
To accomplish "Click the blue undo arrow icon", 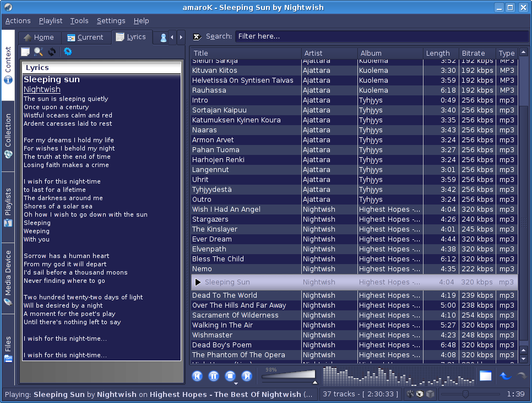I will [505, 376].
